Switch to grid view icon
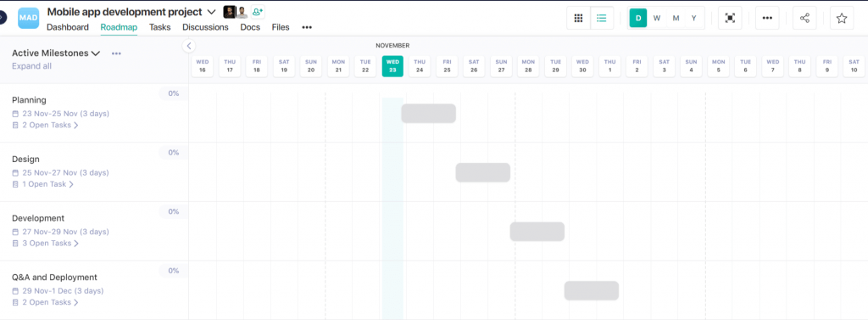 pos(578,19)
